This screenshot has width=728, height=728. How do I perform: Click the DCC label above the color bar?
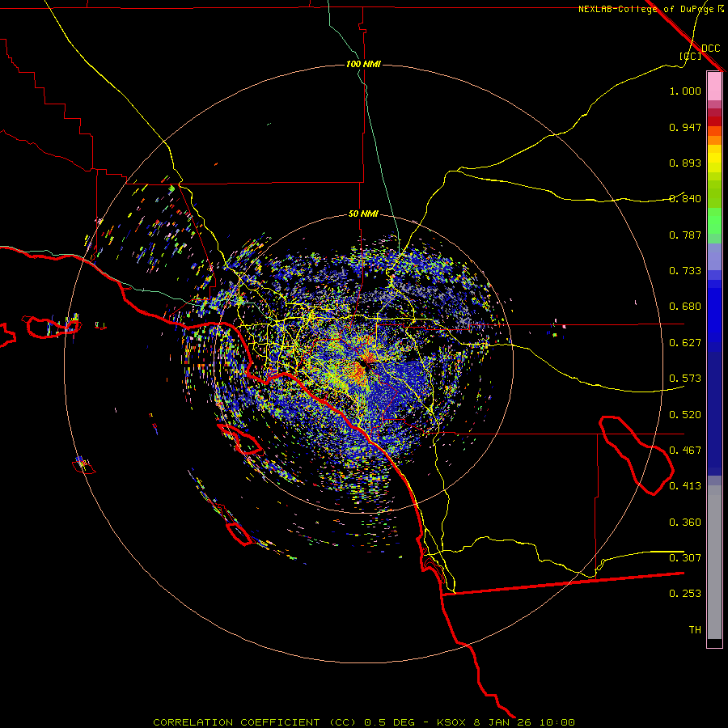point(710,48)
